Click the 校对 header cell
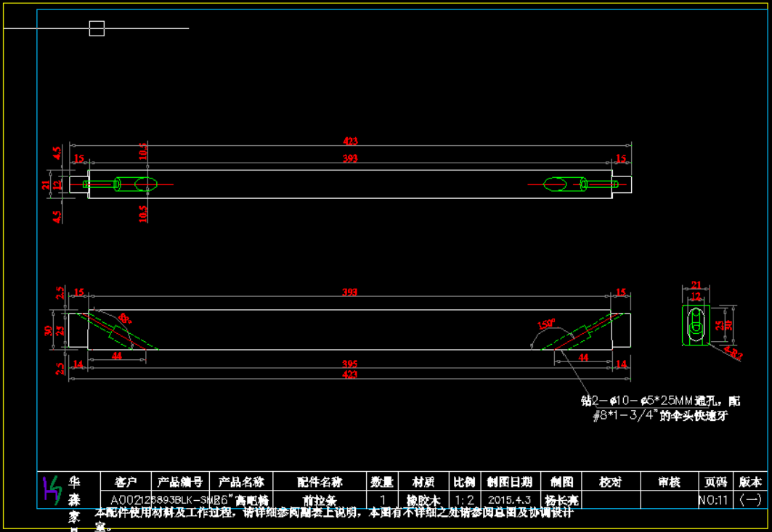Viewport: 772px width, 532px height. [x=610, y=482]
